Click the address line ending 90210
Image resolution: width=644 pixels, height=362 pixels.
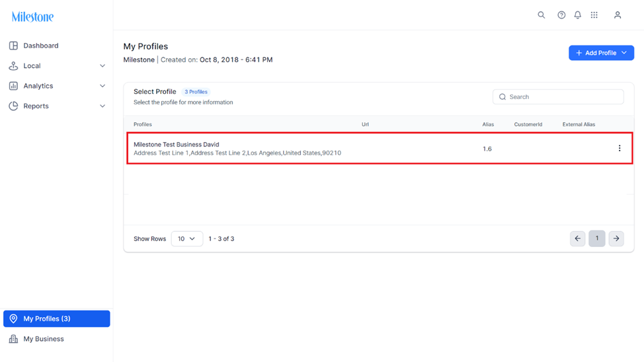point(237,153)
